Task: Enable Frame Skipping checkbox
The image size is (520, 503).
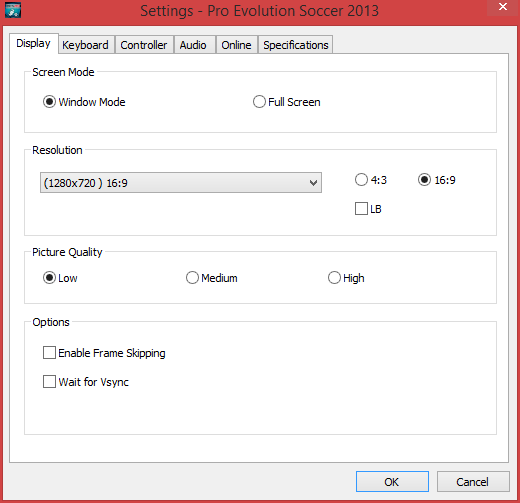Action: tap(49, 353)
